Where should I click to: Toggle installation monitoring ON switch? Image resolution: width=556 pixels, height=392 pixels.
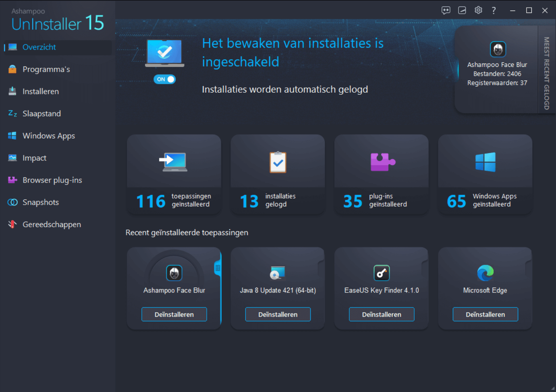(x=165, y=79)
